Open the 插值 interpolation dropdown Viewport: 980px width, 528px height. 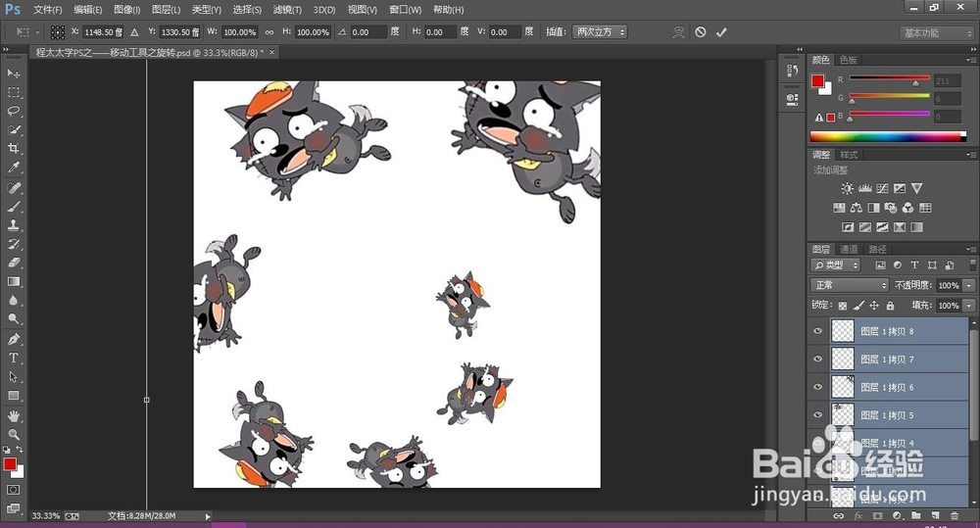coord(599,32)
